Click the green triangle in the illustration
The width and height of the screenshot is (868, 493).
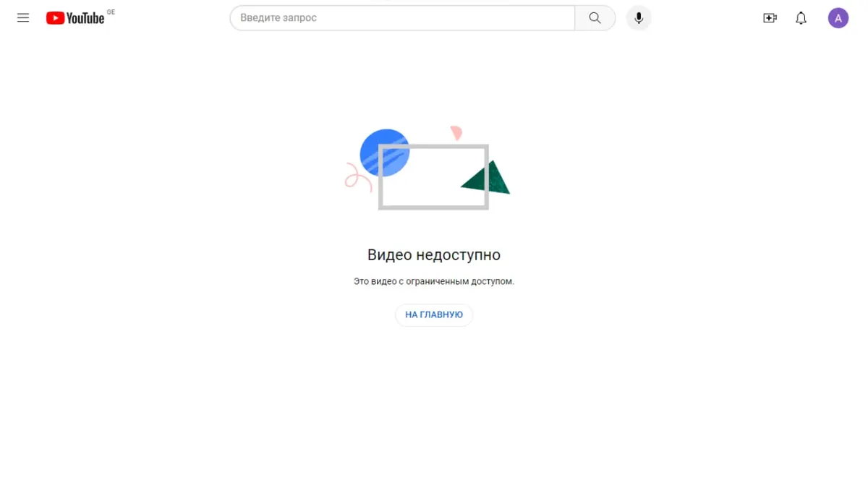click(487, 178)
